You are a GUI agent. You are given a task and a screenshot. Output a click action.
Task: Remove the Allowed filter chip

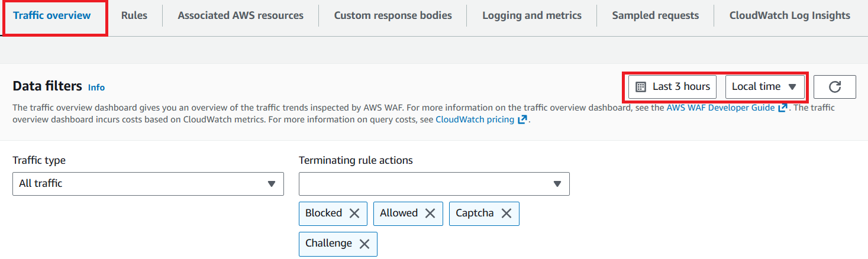(x=430, y=213)
